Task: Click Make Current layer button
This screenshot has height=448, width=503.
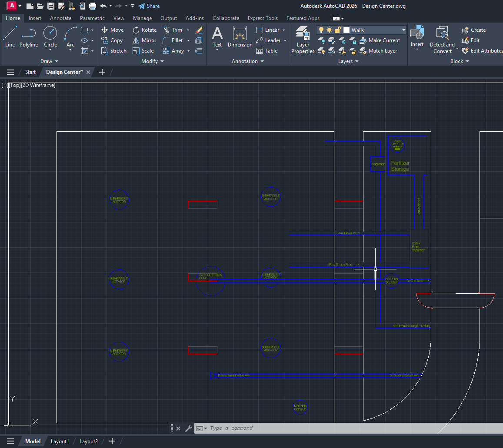Action: coord(380,40)
